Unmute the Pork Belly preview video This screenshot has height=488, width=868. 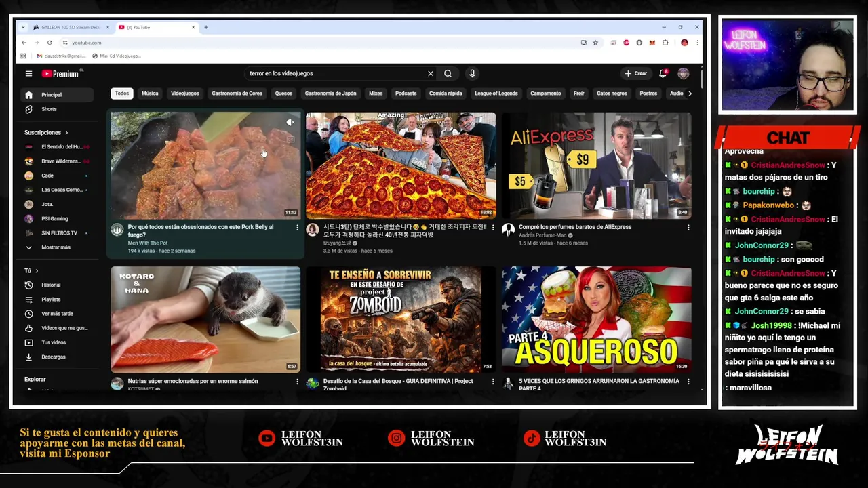290,123
